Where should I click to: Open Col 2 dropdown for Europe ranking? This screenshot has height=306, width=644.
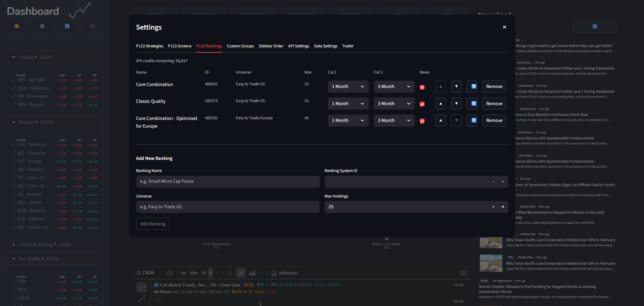coord(348,121)
